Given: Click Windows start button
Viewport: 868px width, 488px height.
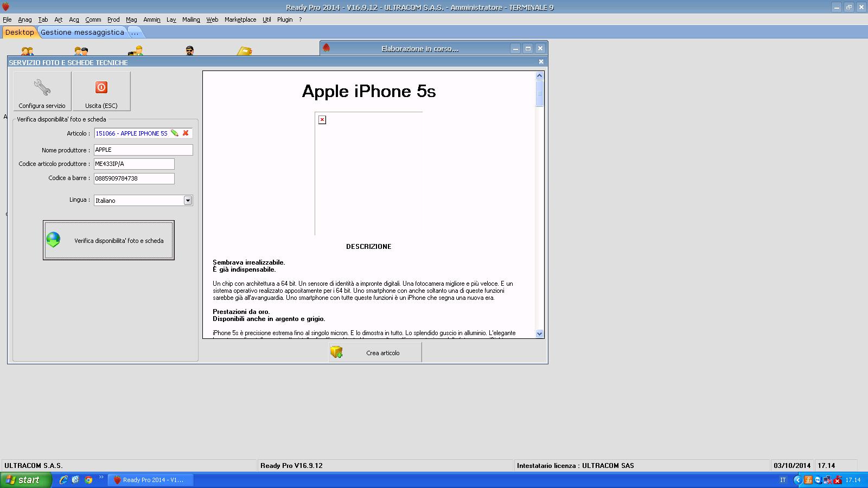Looking at the screenshot, I should click(x=25, y=480).
